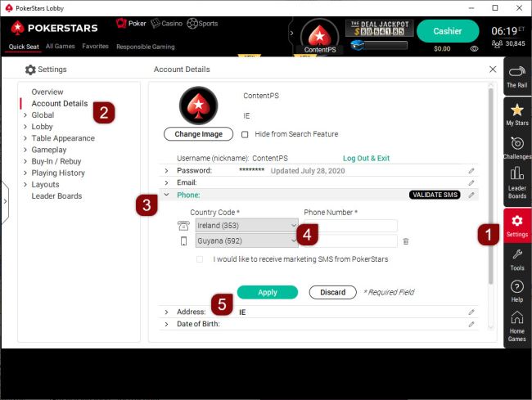Discard phone number changes
The height and width of the screenshot is (400, 532).
click(332, 292)
